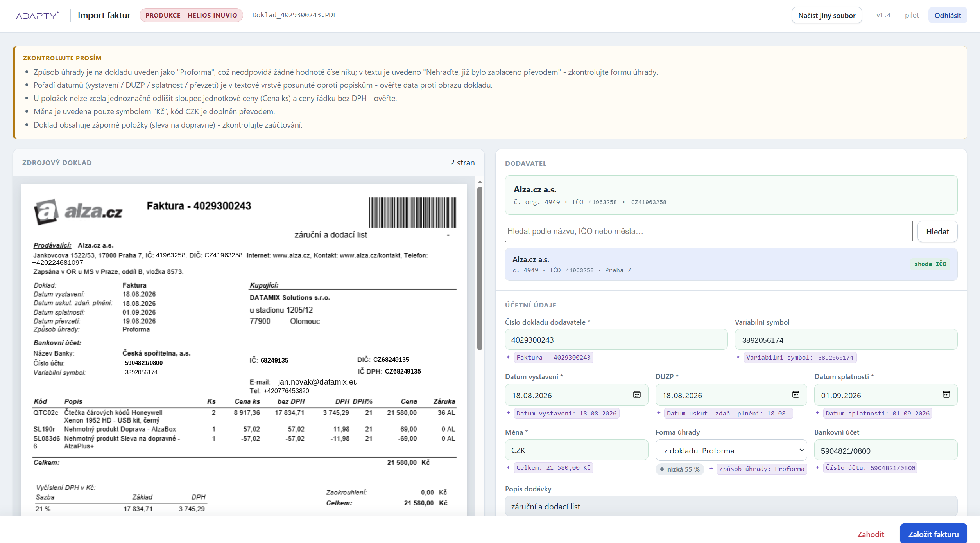This screenshot has height=543, width=980.
Task: Click the invoice heading Faktura - 4029300243
Action: coord(199,206)
